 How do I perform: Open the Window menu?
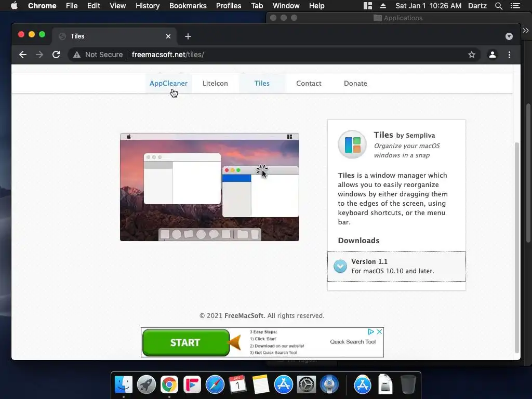(286, 6)
